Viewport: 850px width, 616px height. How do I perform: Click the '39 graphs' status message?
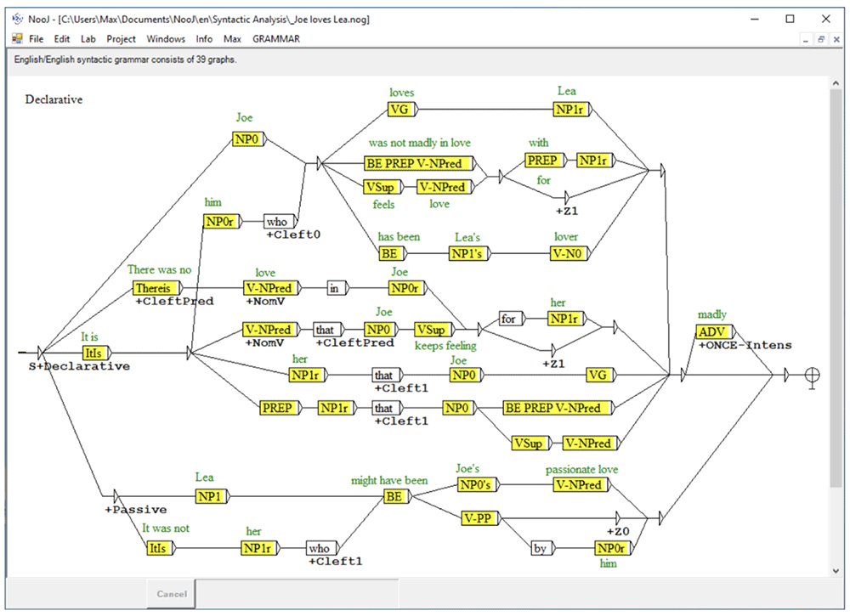point(125,59)
